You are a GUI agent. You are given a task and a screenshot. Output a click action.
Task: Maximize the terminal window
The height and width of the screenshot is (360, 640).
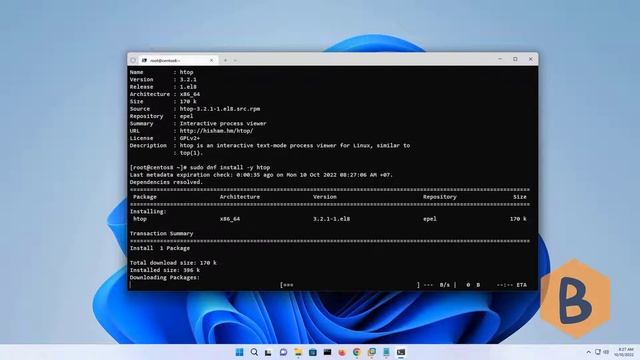tap(516, 59)
